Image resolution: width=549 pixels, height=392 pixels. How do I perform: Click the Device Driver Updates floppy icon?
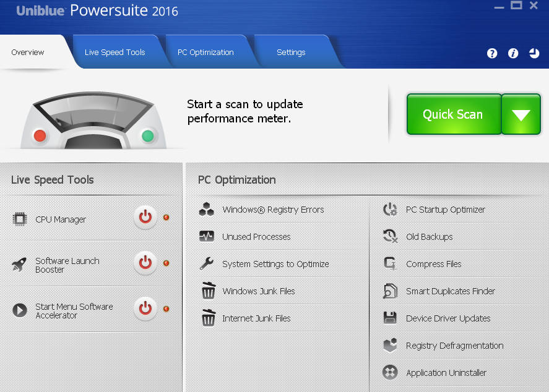coord(390,318)
